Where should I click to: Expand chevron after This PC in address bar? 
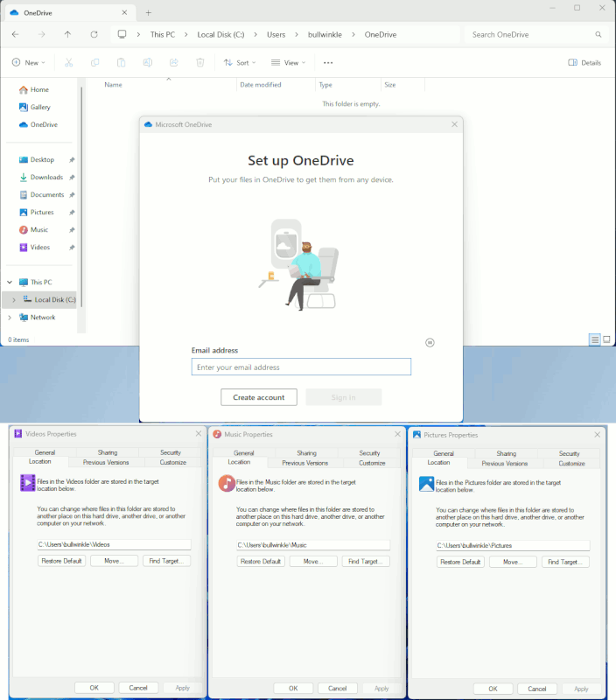pos(185,34)
